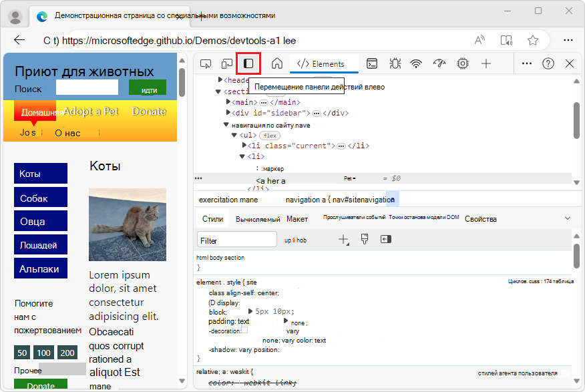The height and width of the screenshot is (392, 585).
Task: Open the Memory chip icon
Action: click(463, 63)
